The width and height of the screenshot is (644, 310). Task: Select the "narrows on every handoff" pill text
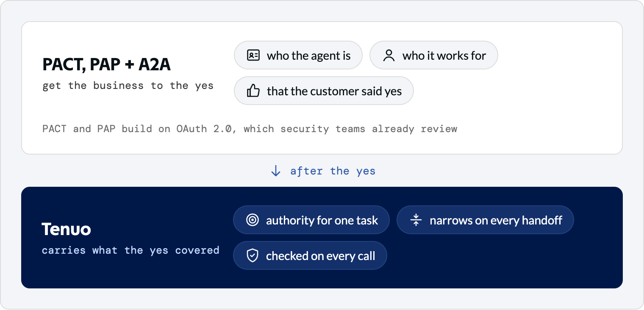tap(496, 220)
